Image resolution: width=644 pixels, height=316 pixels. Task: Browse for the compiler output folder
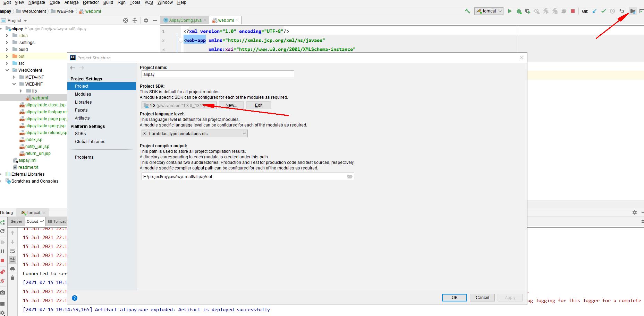(x=350, y=176)
